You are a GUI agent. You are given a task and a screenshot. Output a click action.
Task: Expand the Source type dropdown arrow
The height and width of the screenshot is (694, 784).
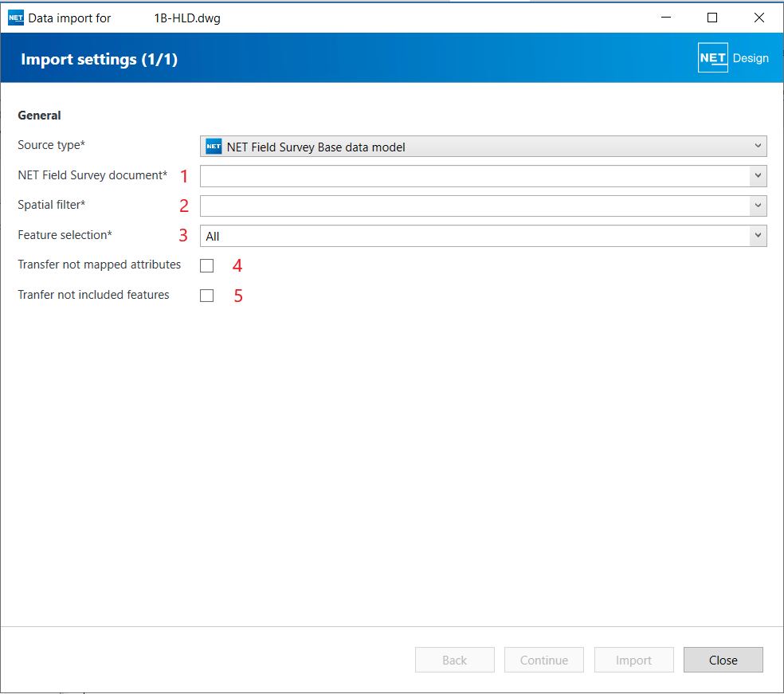point(757,147)
